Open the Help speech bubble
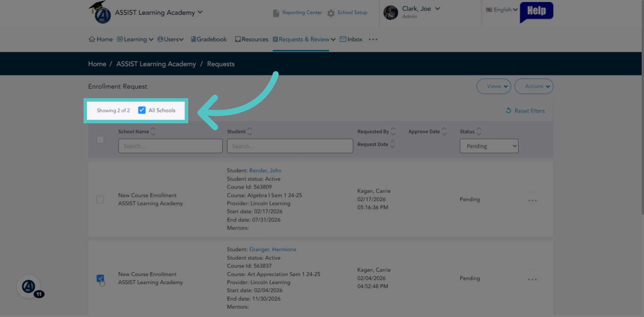 click(536, 12)
